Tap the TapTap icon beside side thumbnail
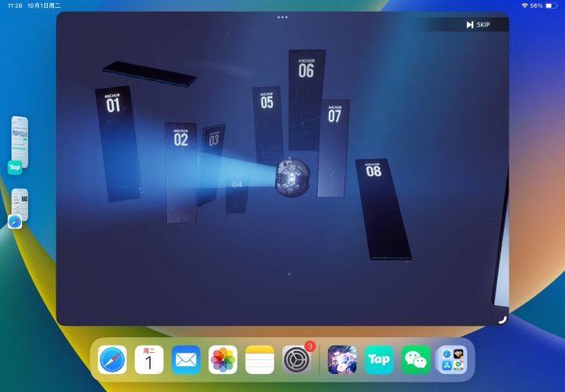The width and height of the screenshot is (565, 392). (15, 167)
